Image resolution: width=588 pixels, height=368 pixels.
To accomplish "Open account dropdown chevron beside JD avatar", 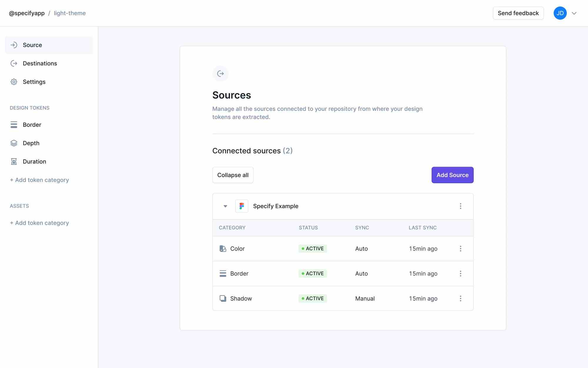I will click(x=574, y=13).
